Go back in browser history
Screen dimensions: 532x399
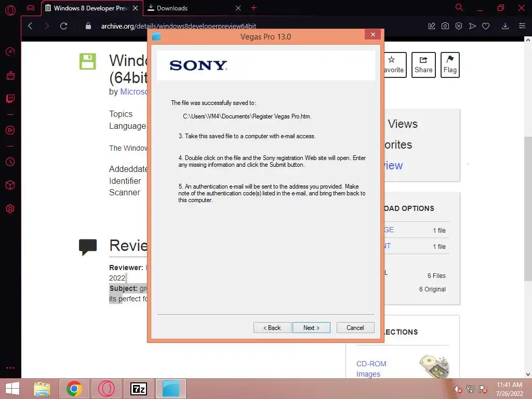30,26
